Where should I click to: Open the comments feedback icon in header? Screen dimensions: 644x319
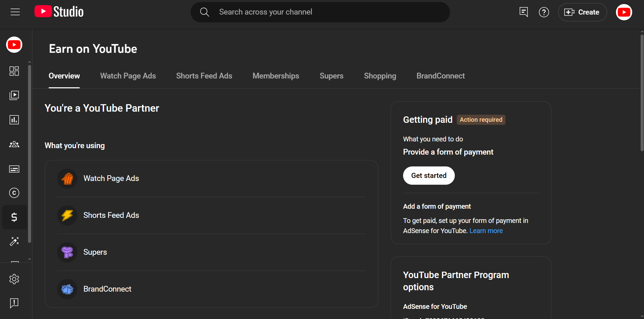523,12
